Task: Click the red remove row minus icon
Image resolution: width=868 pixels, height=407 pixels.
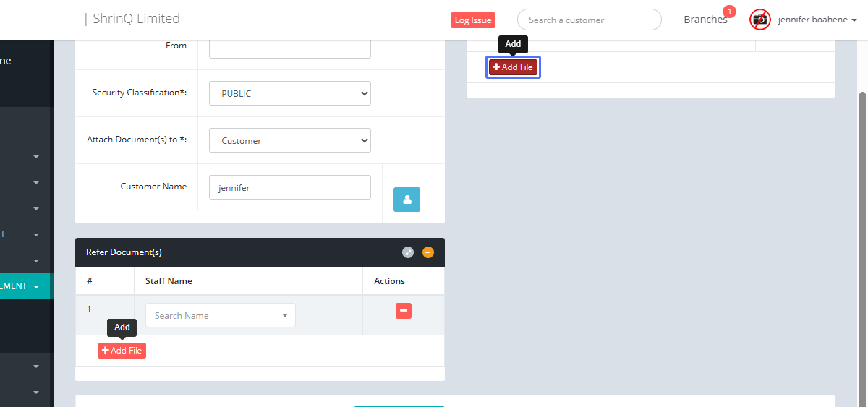Action: [404, 311]
